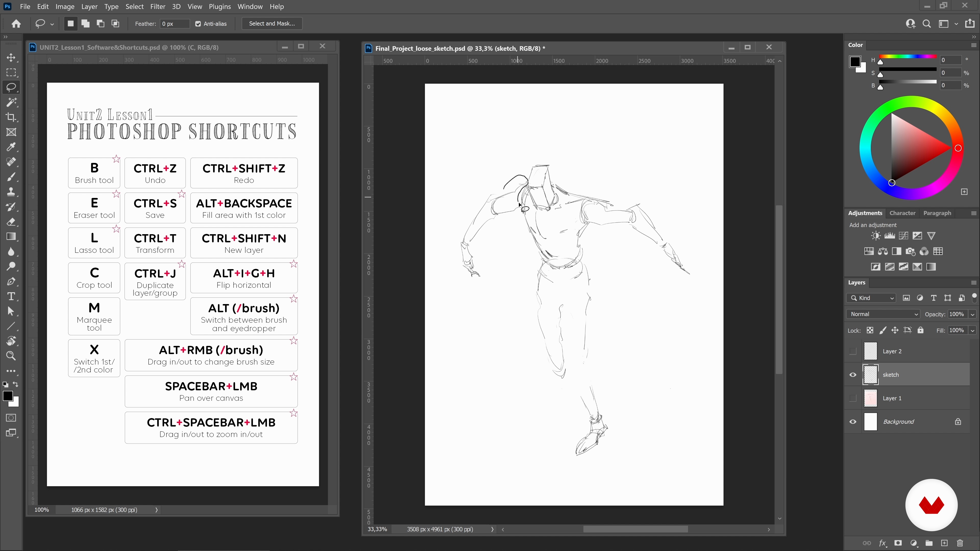Screen dimensions: 980x551
Task: Open Edit Toolbar three-dots menu
Action: (11, 371)
